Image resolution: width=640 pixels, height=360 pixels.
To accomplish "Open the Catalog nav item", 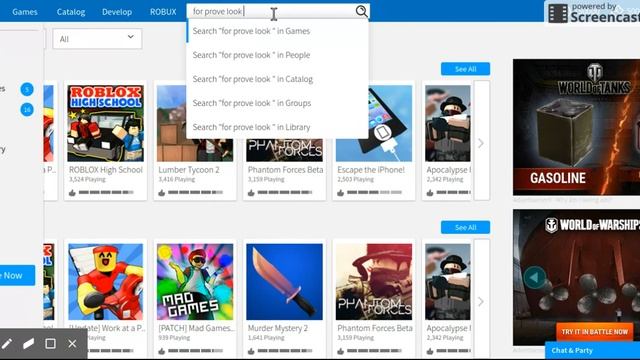I will (x=71, y=12).
